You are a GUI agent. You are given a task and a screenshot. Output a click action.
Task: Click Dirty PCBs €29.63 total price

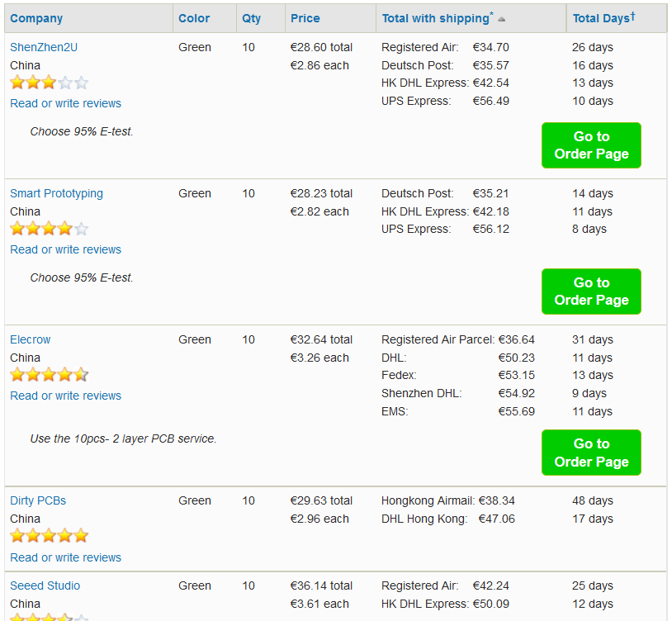tap(321, 500)
